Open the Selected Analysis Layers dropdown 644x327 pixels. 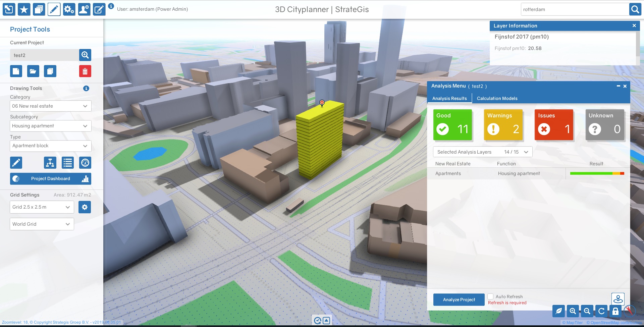tap(482, 152)
